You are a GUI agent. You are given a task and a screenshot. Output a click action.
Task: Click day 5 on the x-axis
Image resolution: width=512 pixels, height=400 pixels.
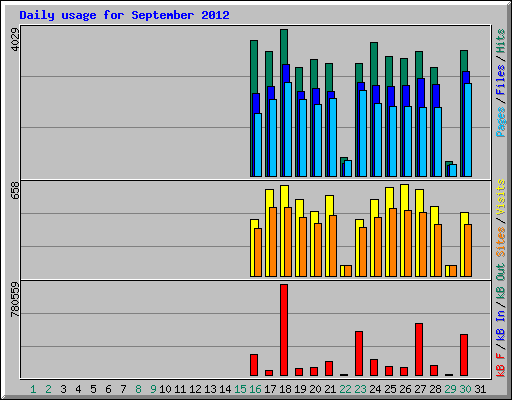pyautogui.click(x=93, y=389)
